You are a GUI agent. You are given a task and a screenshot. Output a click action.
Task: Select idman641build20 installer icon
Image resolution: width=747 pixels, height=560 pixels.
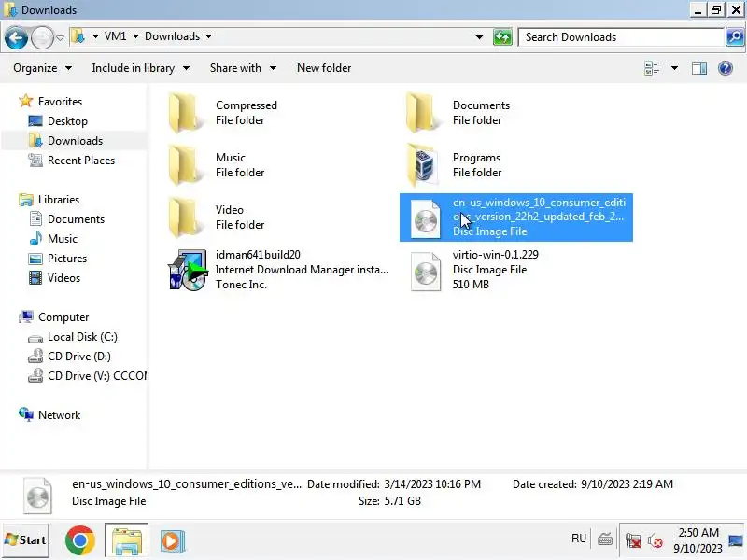pyautogui.click(x=188, y=270)
